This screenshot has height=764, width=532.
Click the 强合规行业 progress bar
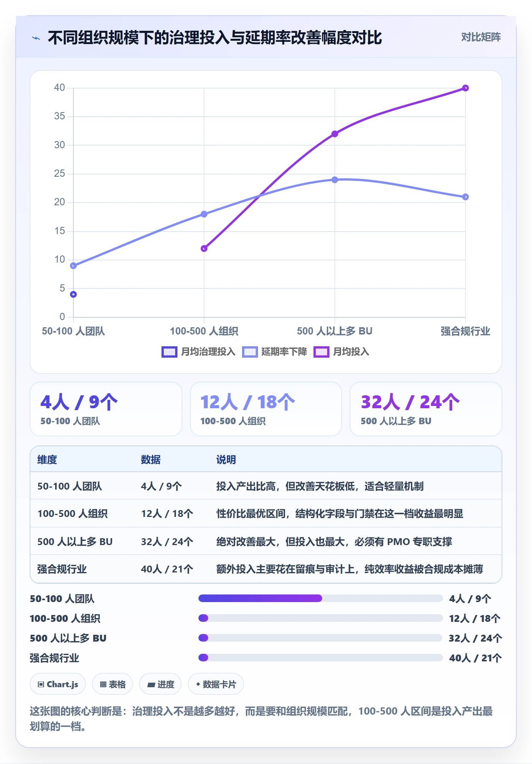[320, 658]
